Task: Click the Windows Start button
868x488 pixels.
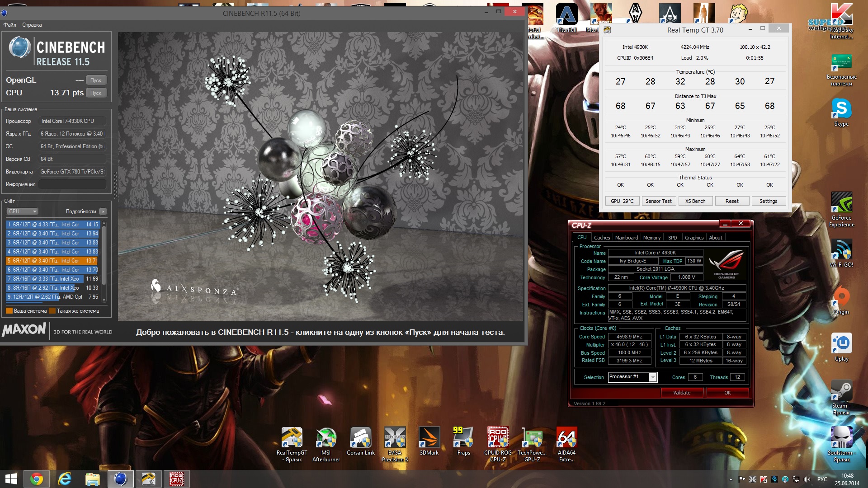Action: pos(11,479)
